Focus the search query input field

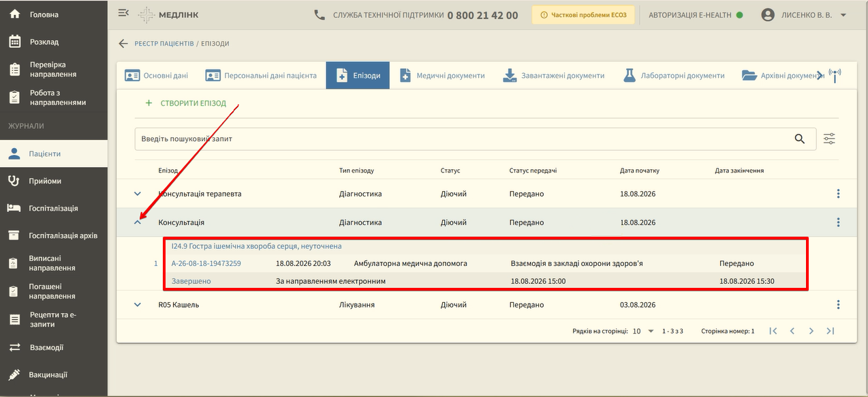tap(465, 139)
